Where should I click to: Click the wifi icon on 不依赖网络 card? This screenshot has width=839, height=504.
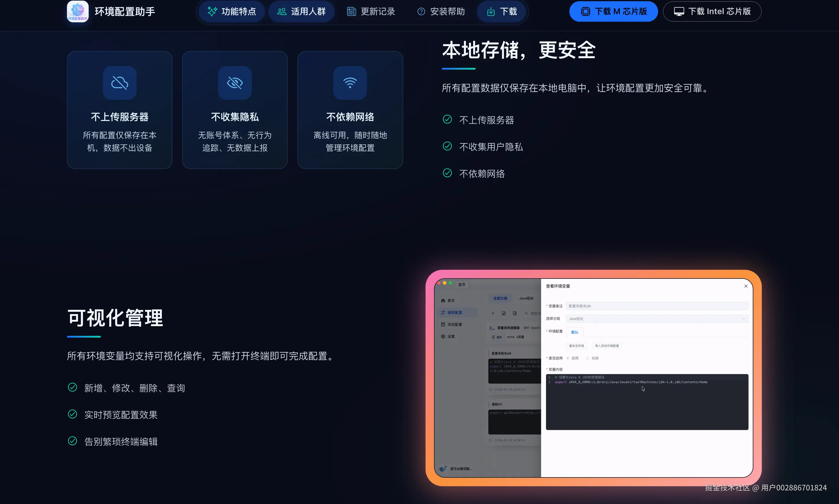point(350,83)
